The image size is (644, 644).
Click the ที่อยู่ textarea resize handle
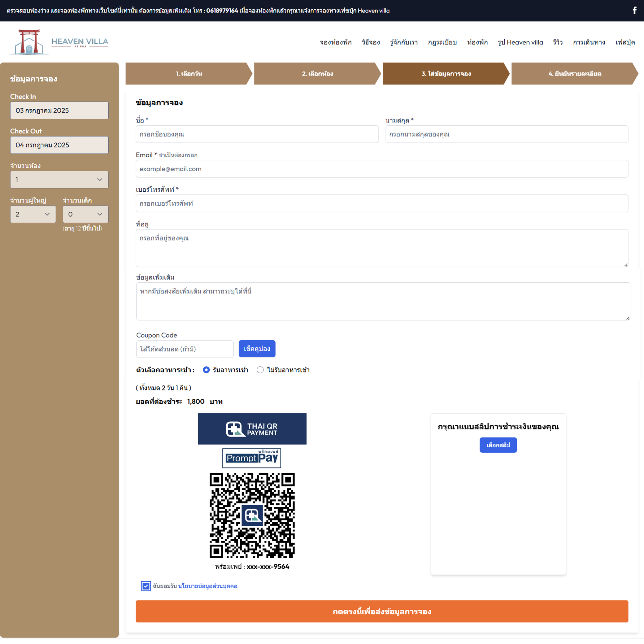pyautogui.click(x=626, y=265)
